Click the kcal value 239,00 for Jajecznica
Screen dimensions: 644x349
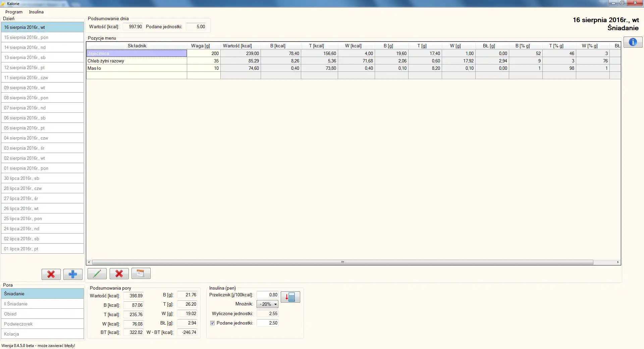coord(240,53)
